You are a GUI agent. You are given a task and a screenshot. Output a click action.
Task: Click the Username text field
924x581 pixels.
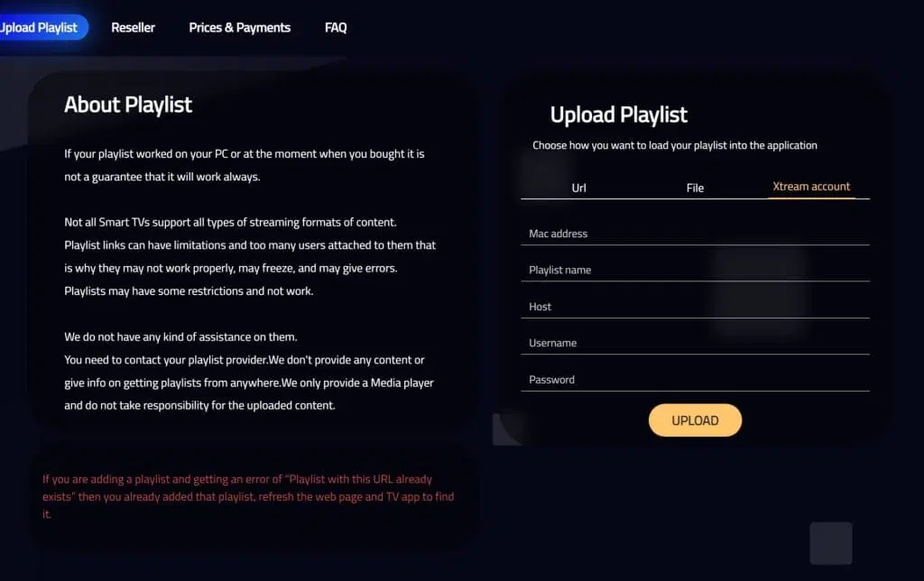click(x=695, y=343)
